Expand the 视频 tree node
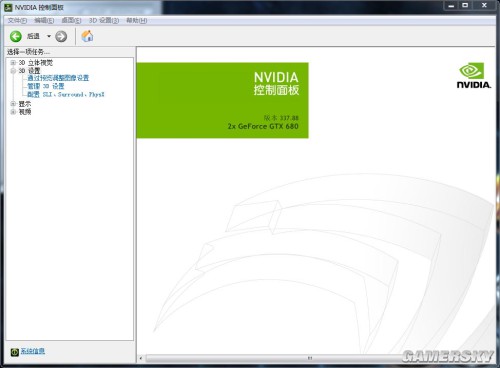500x368 pixels. pos(13,112)
